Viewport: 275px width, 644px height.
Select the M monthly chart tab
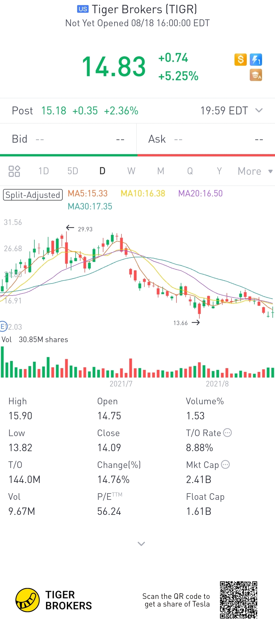click(161, 171)
